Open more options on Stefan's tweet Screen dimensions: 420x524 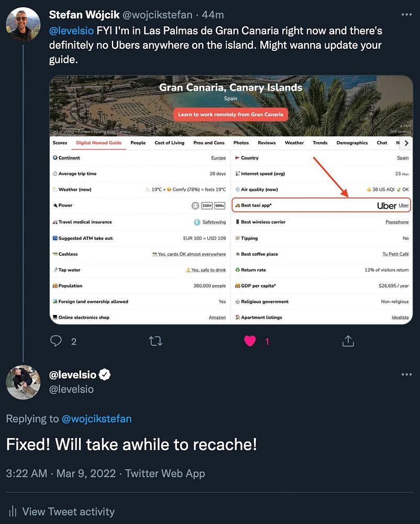pos(406,15)
